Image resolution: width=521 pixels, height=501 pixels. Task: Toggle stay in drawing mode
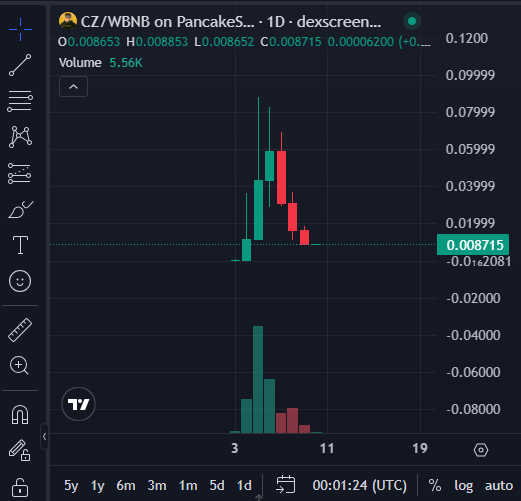19,450
